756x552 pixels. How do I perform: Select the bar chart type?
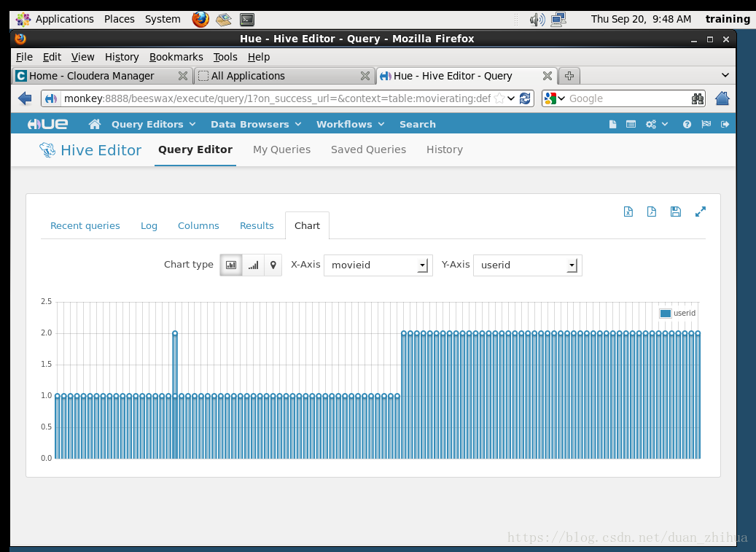[x=231, y=265]
